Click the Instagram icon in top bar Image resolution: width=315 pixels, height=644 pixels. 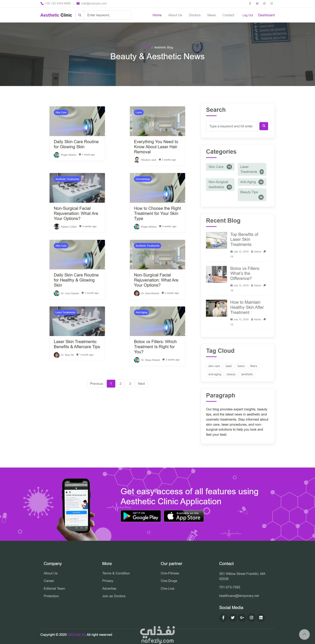pyautogui.click(x=271, y=3)
